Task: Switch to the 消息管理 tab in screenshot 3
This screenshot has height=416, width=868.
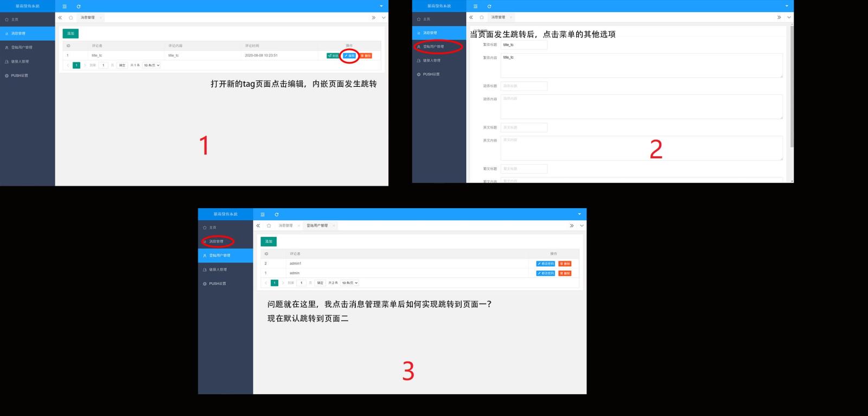Action: click(285, 226)
